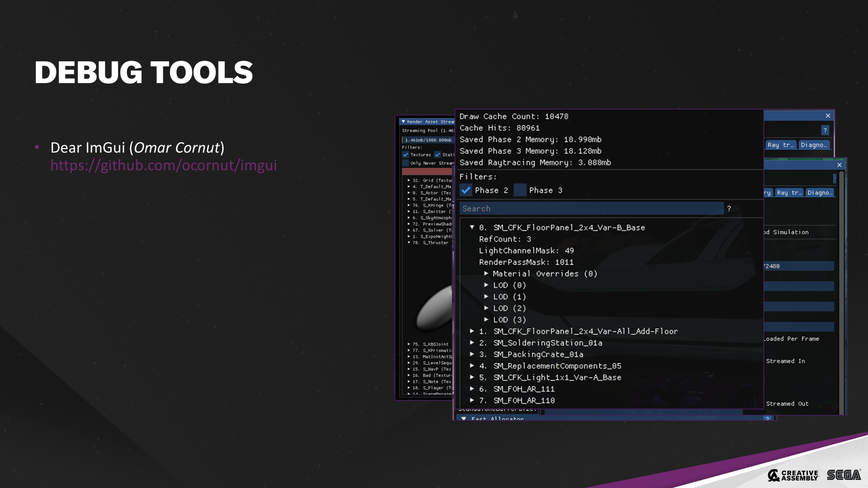Switch to Ray tr... tab in lower back window
Viewport: 868px width, 488px height.
pyautogui.click(x=789, y=192)
